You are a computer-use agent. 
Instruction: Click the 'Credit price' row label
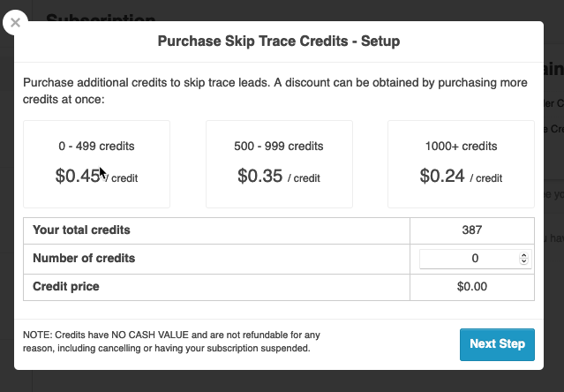pos(66,287)
